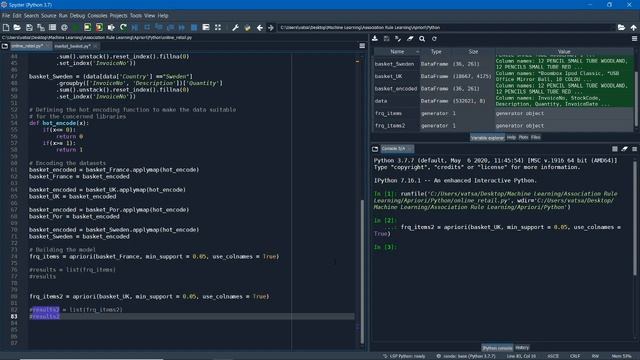
Task: Switch to the Variable explorer tab
Action: [487, 138]
